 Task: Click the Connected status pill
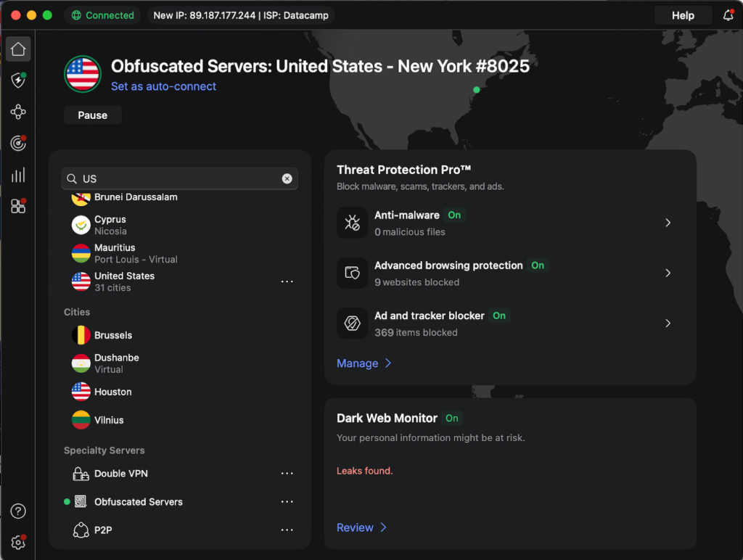[x=102, y=15]
